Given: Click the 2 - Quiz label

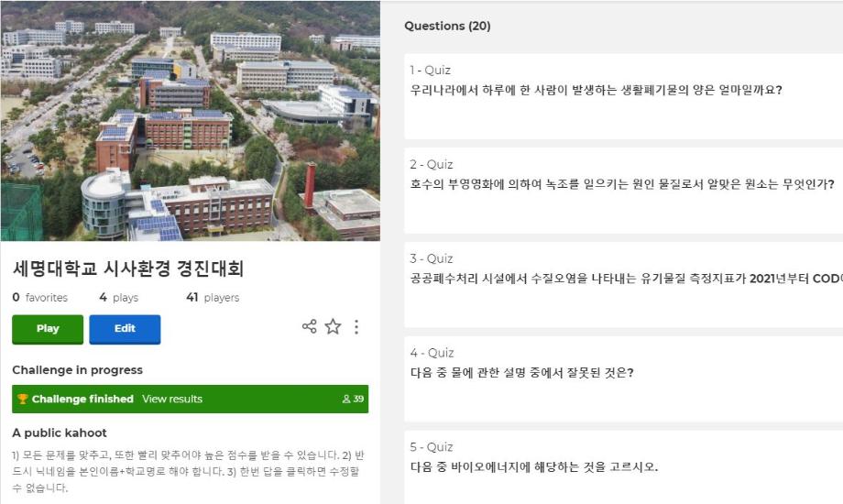Looking at the screenshot, I should [x=432, y=164].
